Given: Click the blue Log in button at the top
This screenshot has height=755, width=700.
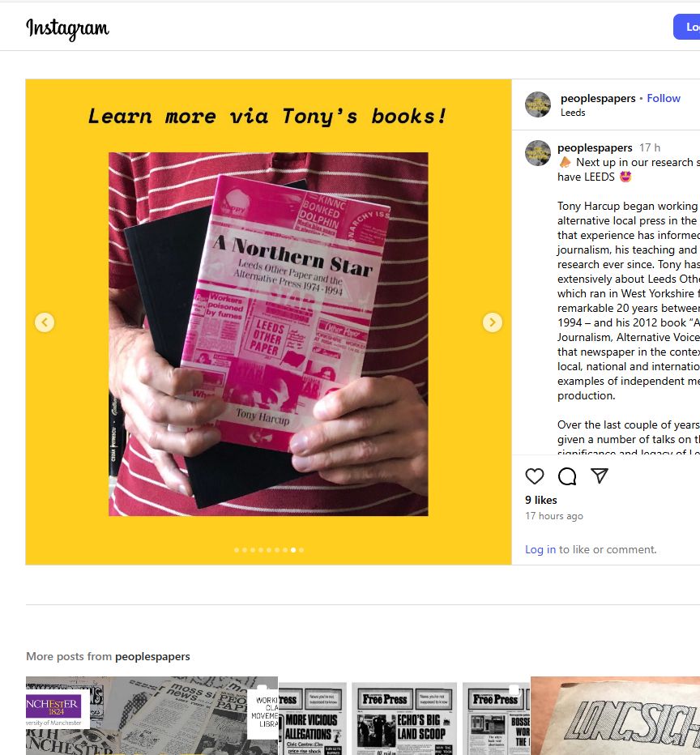Looking at the screenshot, I should point(687,27).
